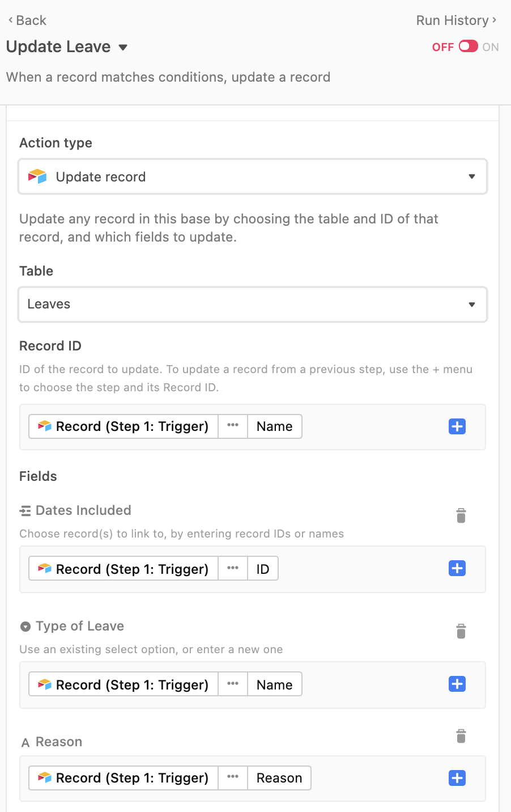This screenshot has height=812, width=511.
Task: Select the Record (Step 1: Trigger) token under Reason
Action: click(124, 778)
